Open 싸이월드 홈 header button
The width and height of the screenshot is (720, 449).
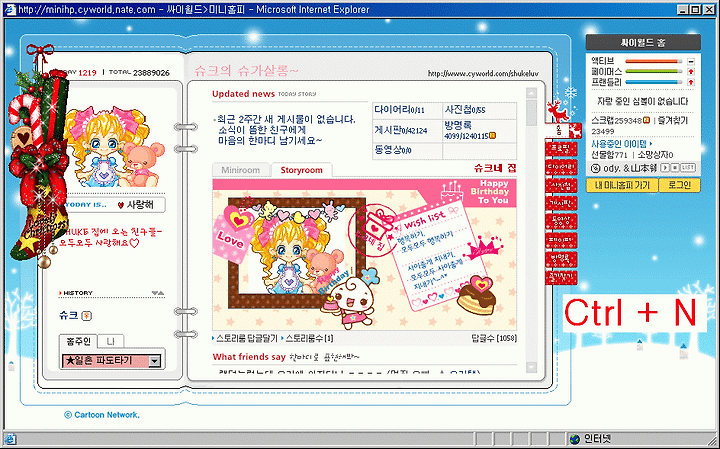click(x=643, y=43)
